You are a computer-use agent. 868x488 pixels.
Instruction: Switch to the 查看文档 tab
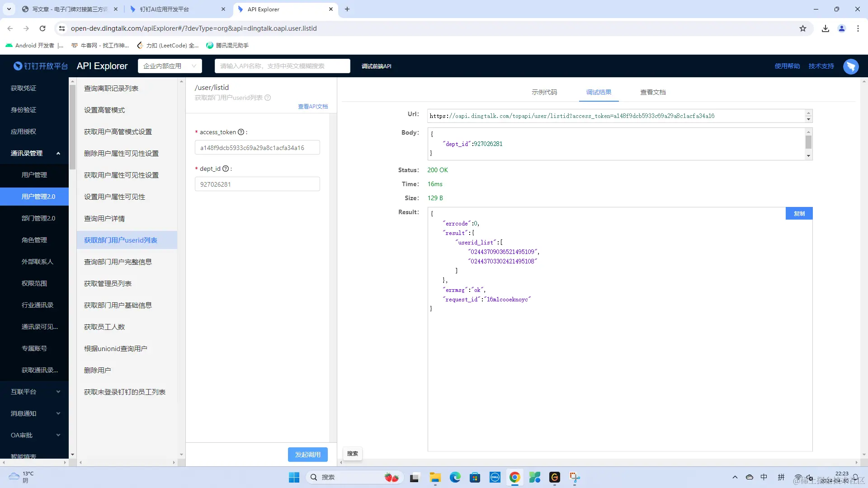[653, 92]
